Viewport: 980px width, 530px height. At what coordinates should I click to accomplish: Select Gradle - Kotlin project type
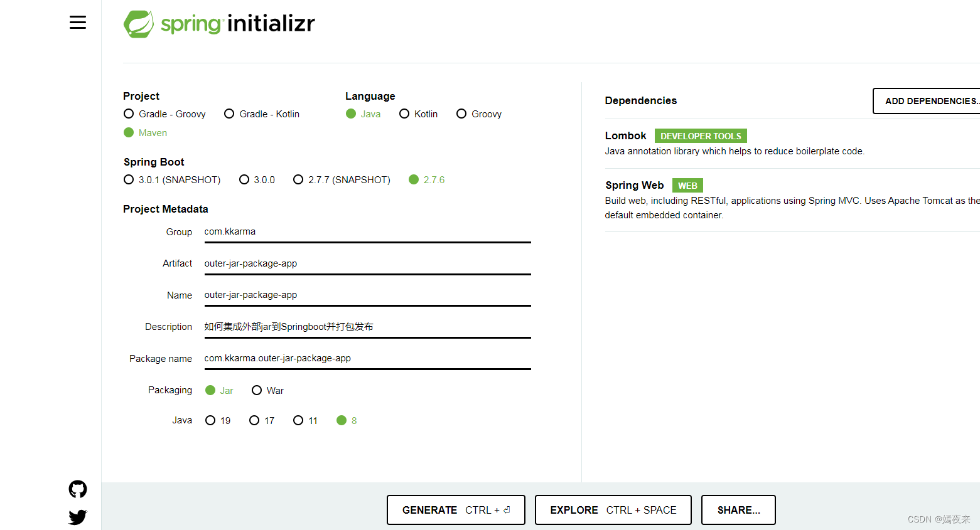point(262,114)
